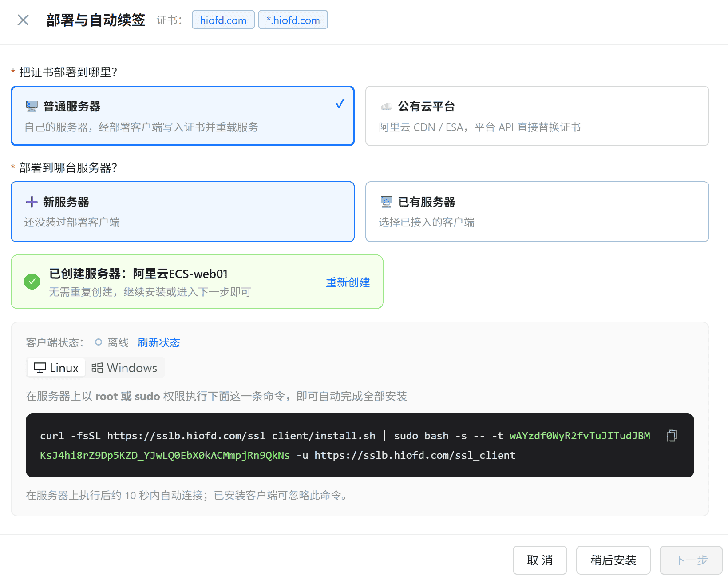This screenshot has height=580, width=728.
Task: Choose 新服务器 option
Action: tap(182, 211)
